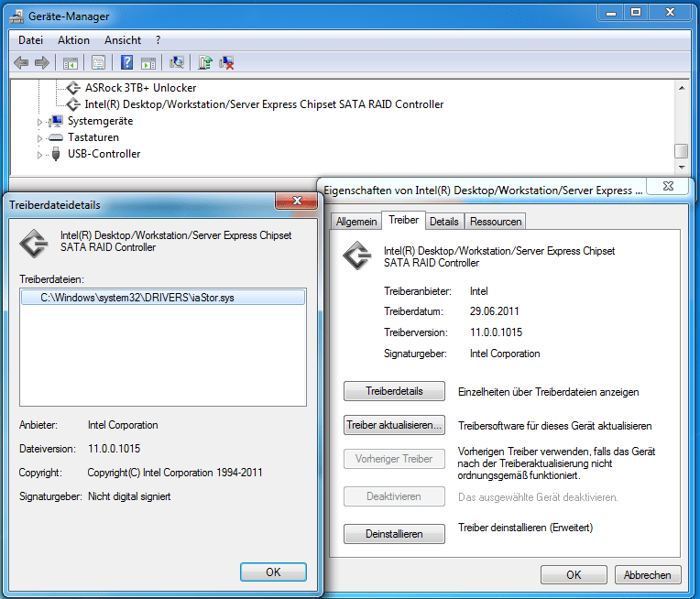Close the Eigenschaften dialog with X button
Viewport: 700px width, 599px height.
pyautogui.click(x=668, y=186)
